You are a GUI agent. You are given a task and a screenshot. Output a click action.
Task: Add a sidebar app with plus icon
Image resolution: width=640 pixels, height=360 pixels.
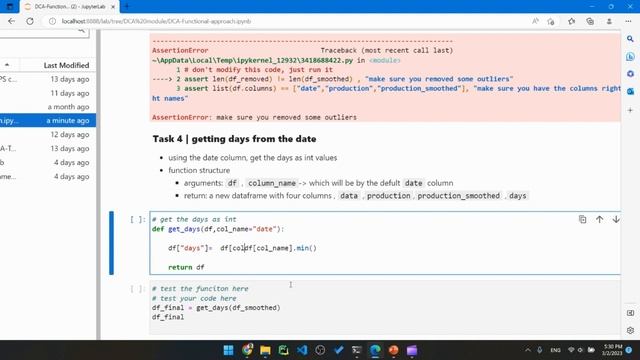tap(630, 110)
